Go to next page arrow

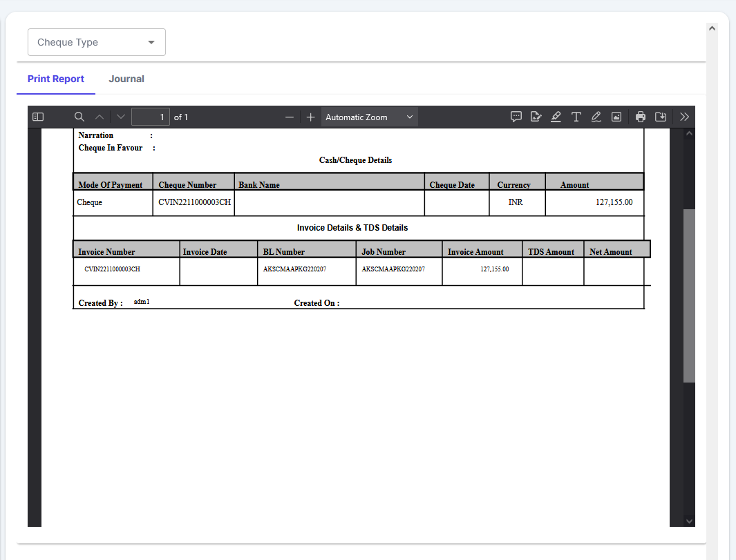(x=121, y=117)
